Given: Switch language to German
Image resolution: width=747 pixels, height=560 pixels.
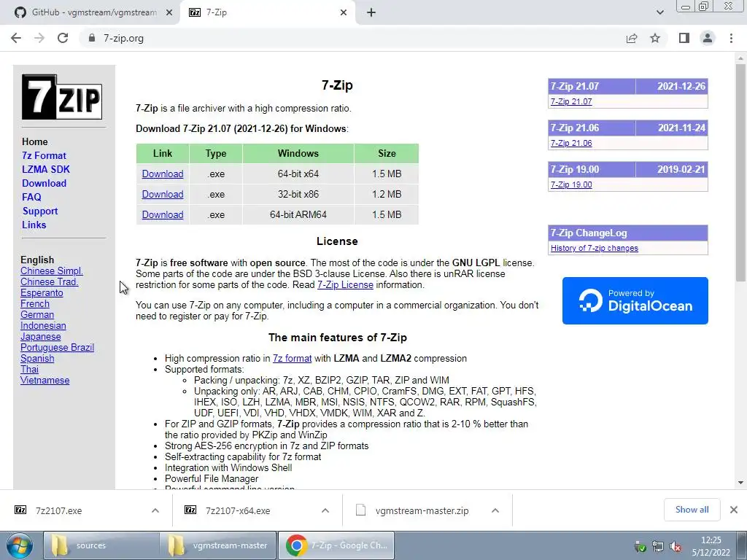Looking at the screenshot, I should point(37,315).
